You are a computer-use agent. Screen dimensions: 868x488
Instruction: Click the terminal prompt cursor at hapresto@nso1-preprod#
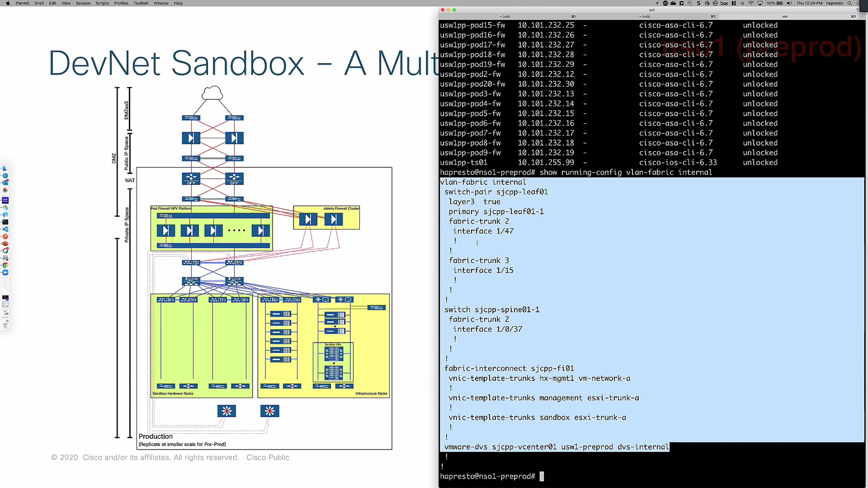(541, 476)
